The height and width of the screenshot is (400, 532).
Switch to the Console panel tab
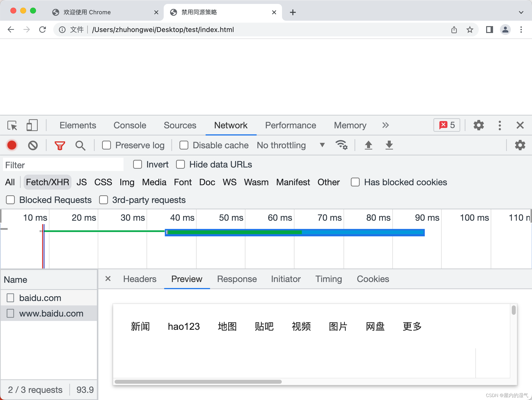(x=130, y=125)
